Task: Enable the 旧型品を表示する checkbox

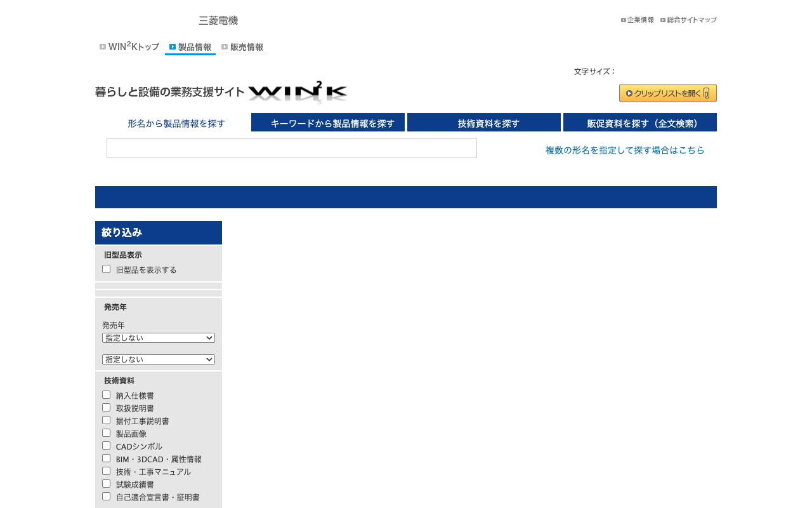Action: (x=106, y=269)
